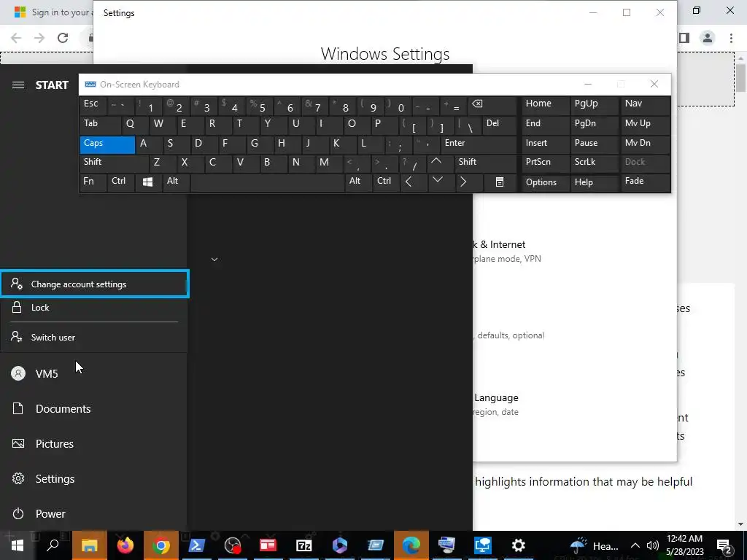Image resolution: width=747 pixels, height=560 pixels.
Task: Toggle right Shift key on On-Screen Keyboard
Action: coord(485,163)
